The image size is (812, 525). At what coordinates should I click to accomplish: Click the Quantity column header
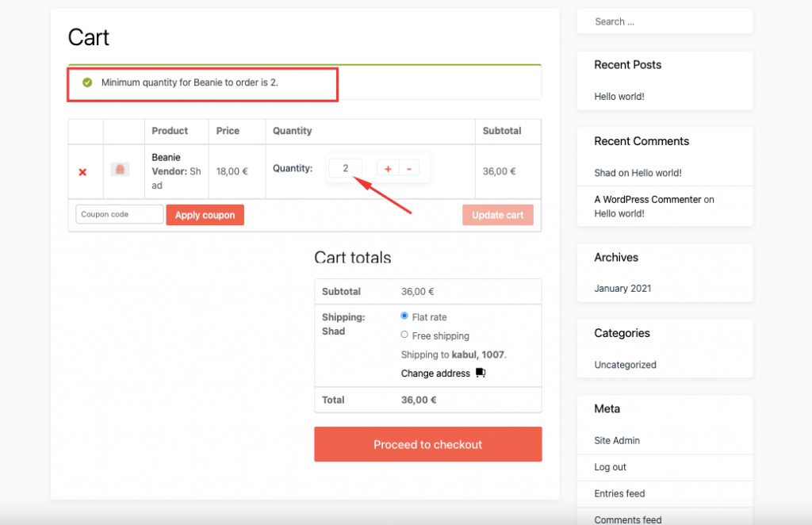[x=292, y=131]
